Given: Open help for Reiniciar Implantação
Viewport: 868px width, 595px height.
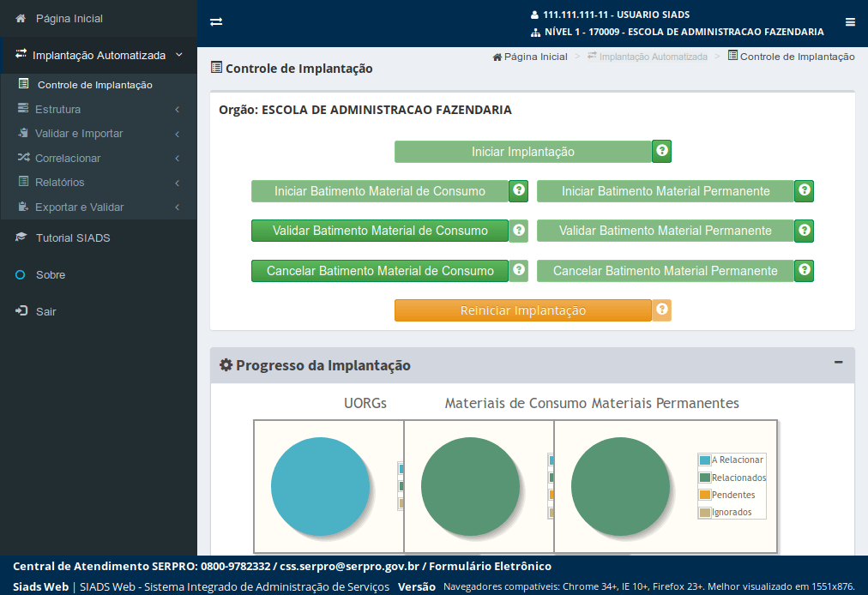Looking at the screenshot, I should coord(661,310).
